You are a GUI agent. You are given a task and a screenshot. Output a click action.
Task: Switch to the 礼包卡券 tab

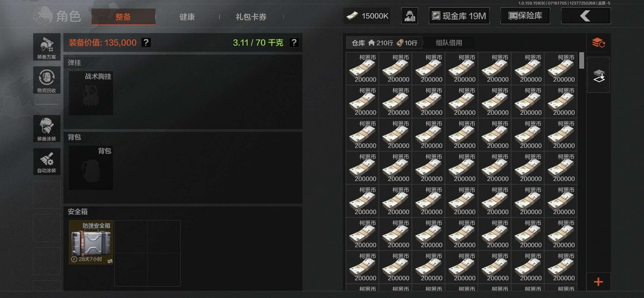[251, 17]
